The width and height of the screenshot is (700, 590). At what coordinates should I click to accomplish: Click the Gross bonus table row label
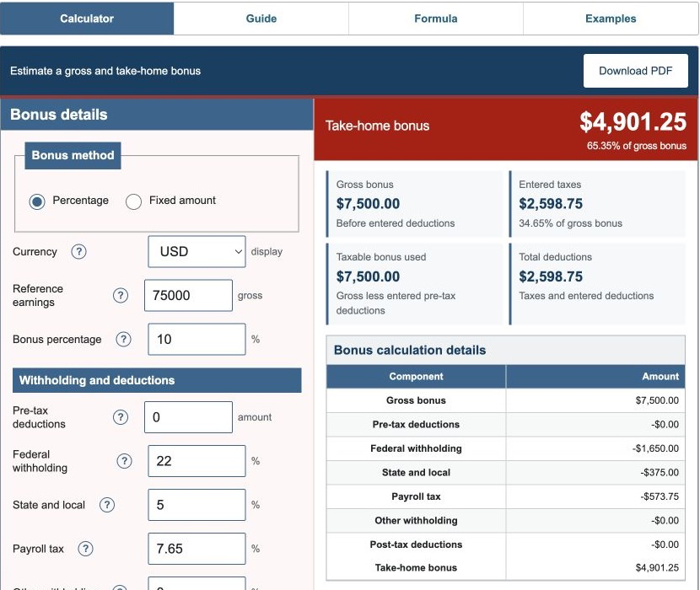tap(416, 400)
